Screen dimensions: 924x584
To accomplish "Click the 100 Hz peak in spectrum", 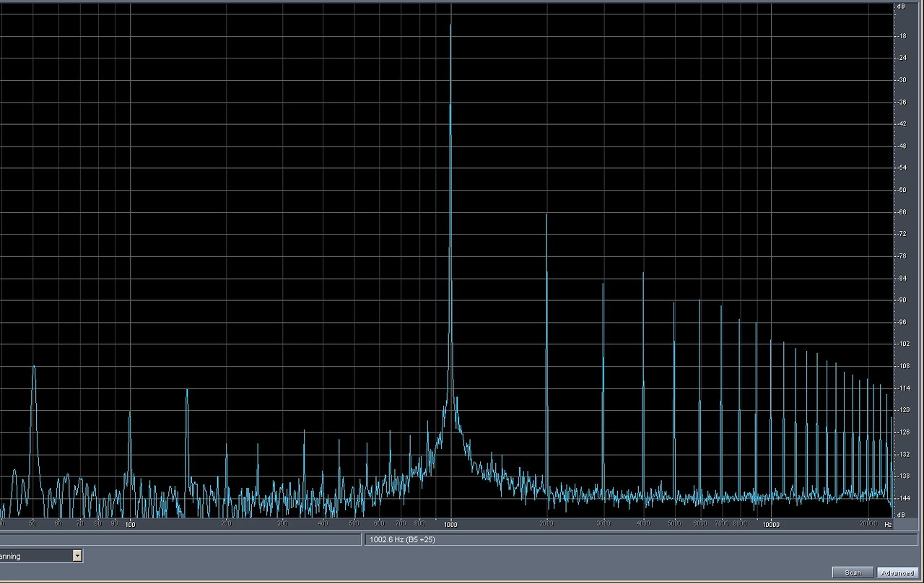I will (130, 413).
